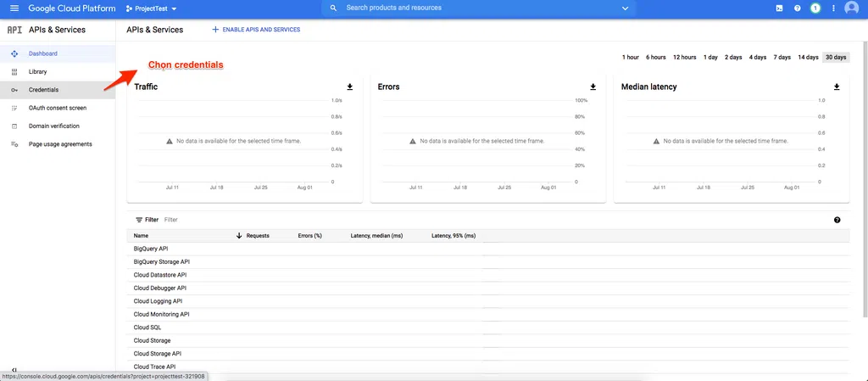Open the Cloud Datastore API row
Viewport: 868px width, 381px height.
488,275
